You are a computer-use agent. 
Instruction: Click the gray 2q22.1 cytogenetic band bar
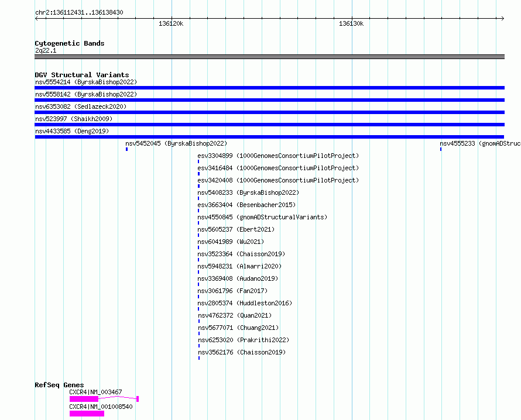coord(269,57)
